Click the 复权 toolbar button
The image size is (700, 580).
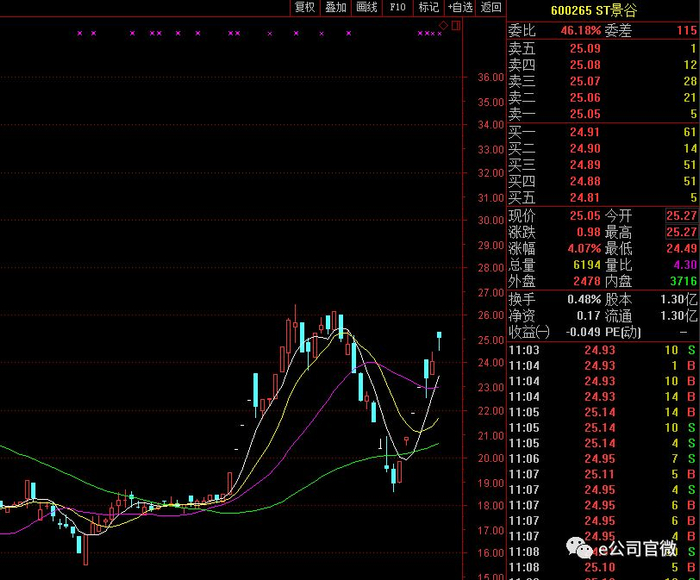click(305, 7)
